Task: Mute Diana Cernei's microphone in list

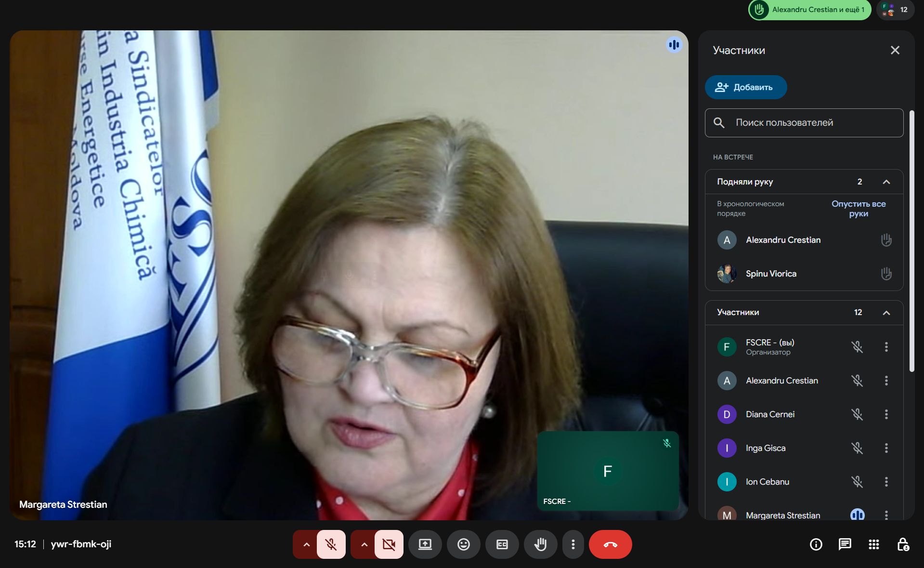Action: click(857, 414)
